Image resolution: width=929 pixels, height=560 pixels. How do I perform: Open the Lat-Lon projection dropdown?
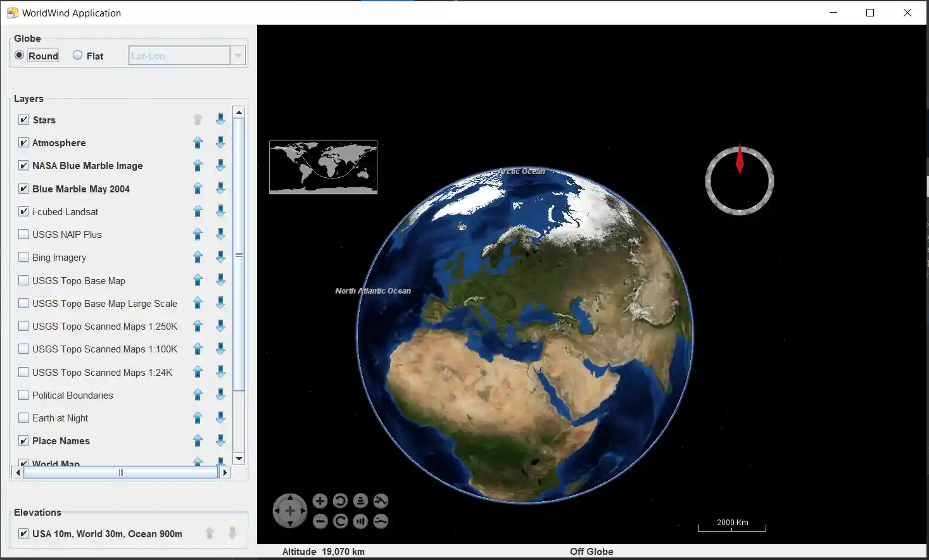(237, 56)
